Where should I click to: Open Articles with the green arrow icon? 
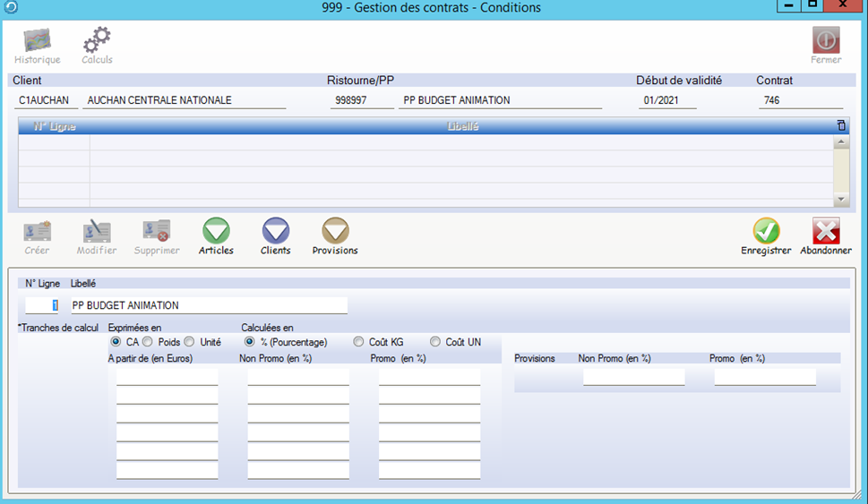coord(216,232)
